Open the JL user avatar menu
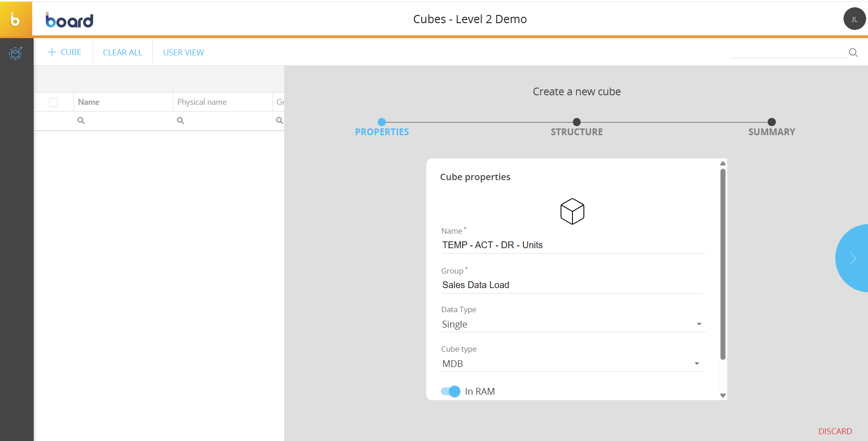The image size is (868, 441). point(854,19)
